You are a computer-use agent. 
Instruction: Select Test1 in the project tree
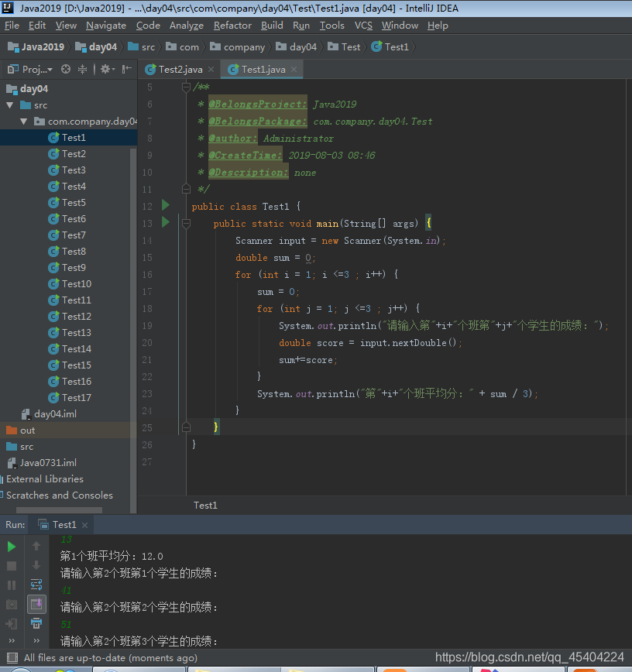coord(69,138)
